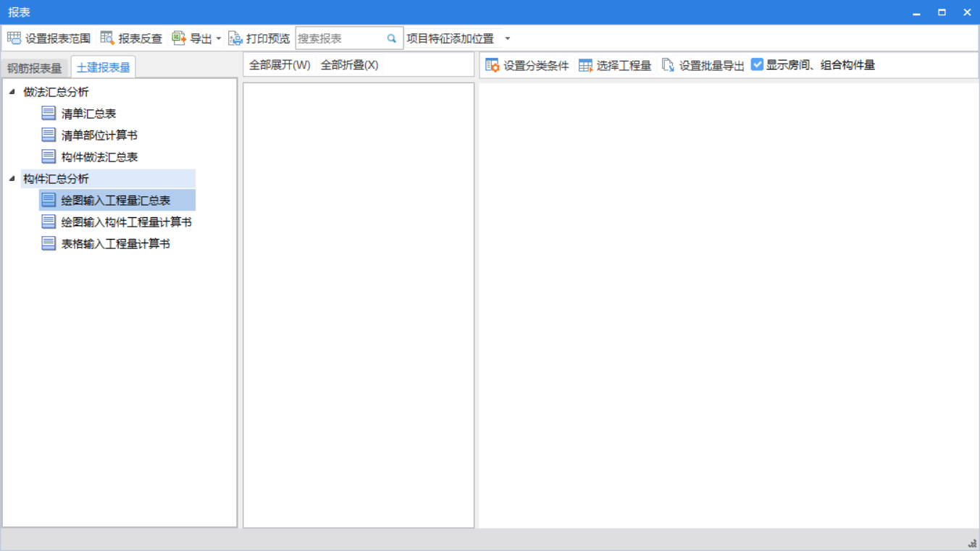Click the 构件汇总分析 group label
Image resolution: width=980 pixels, height=551 pixels.
coord(56,179)
